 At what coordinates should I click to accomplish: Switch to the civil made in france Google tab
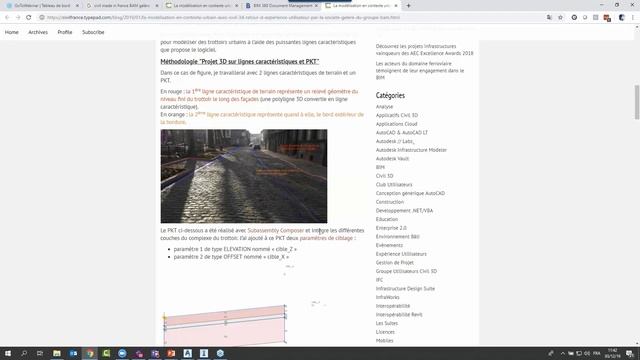pos(122,6)
